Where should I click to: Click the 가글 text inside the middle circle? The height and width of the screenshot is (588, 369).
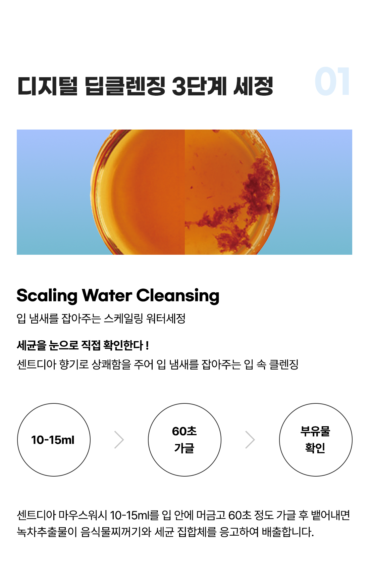click(x=184, y=448)
